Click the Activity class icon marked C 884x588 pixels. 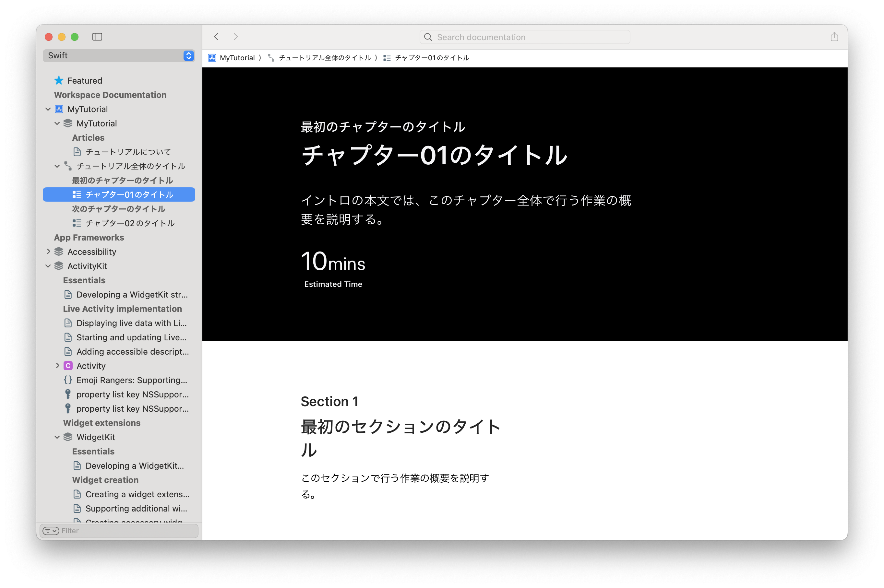click(x=67, y=366)
